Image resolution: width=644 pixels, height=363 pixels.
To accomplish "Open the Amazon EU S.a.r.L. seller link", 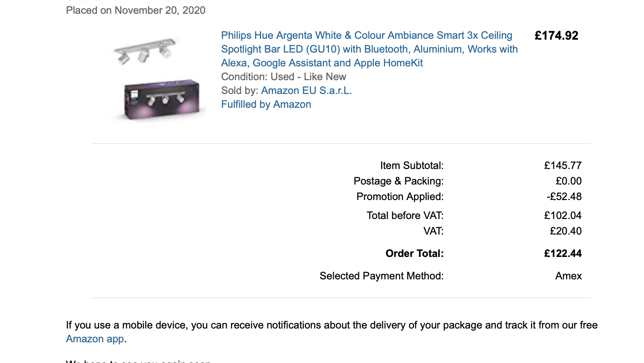I will pos(306,91).
